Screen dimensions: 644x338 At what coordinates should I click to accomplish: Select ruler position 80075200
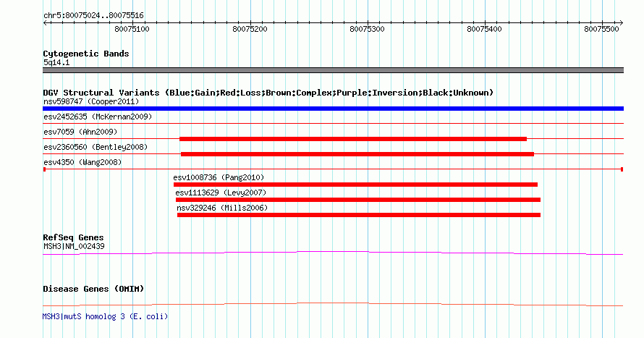point(250,29)
